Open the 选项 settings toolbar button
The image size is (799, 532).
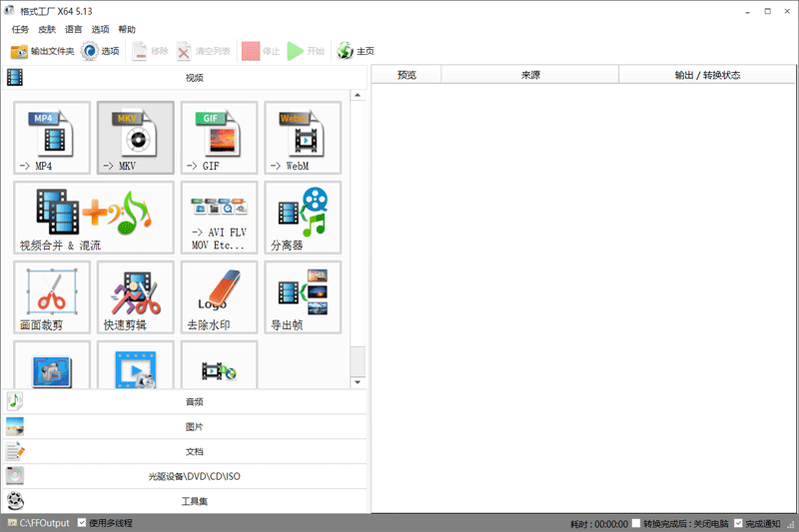click(101, 51)
